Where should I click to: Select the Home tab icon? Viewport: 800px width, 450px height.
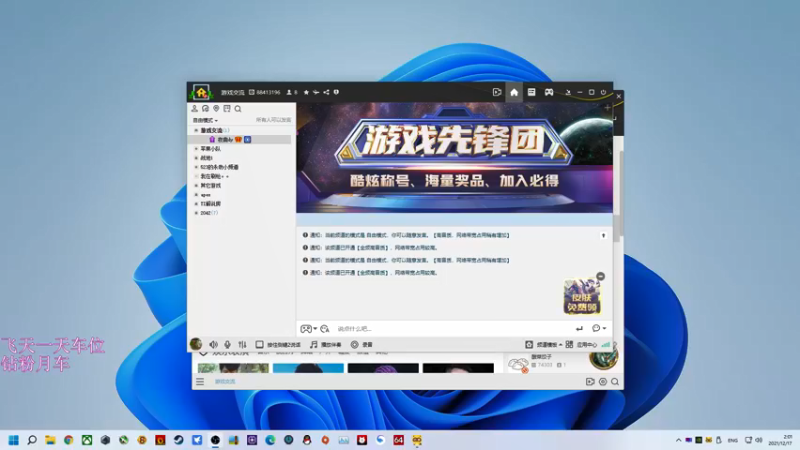coord(514,92)
